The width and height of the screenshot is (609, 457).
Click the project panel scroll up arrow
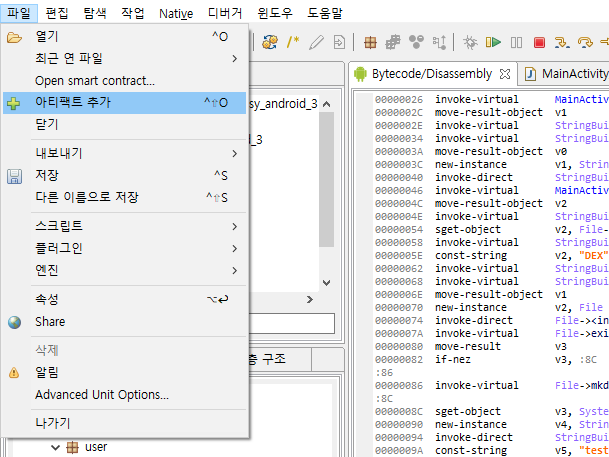click(x=327, y=104)
